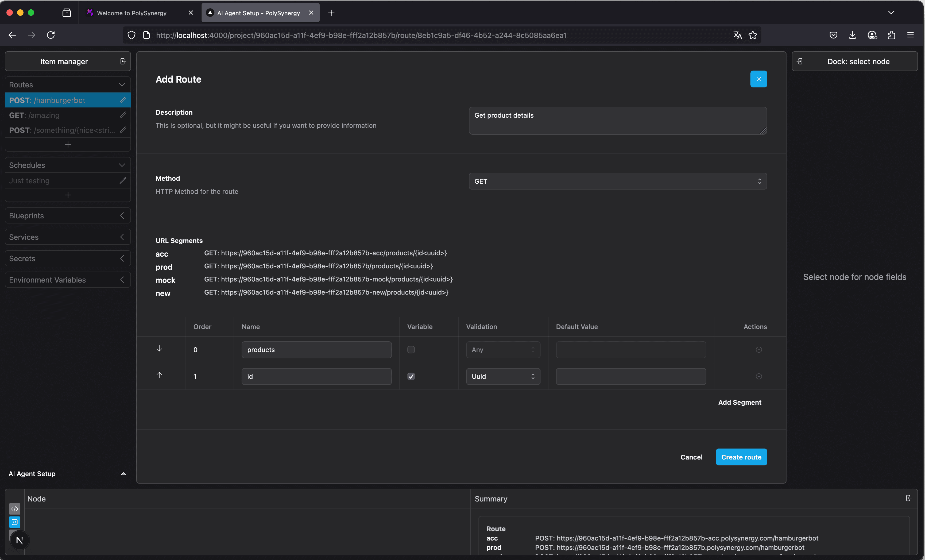Click the products name input field
This screenshot has width=925, height=560.
(316, 350)
